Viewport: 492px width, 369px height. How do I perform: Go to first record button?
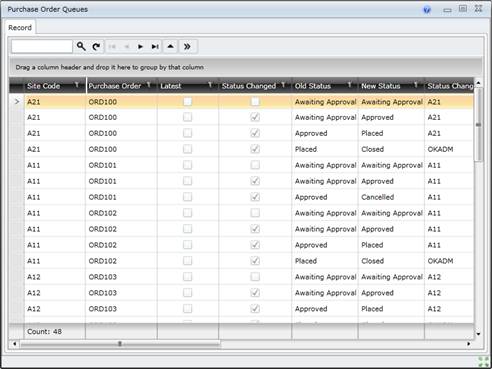[x=112, y=47]
